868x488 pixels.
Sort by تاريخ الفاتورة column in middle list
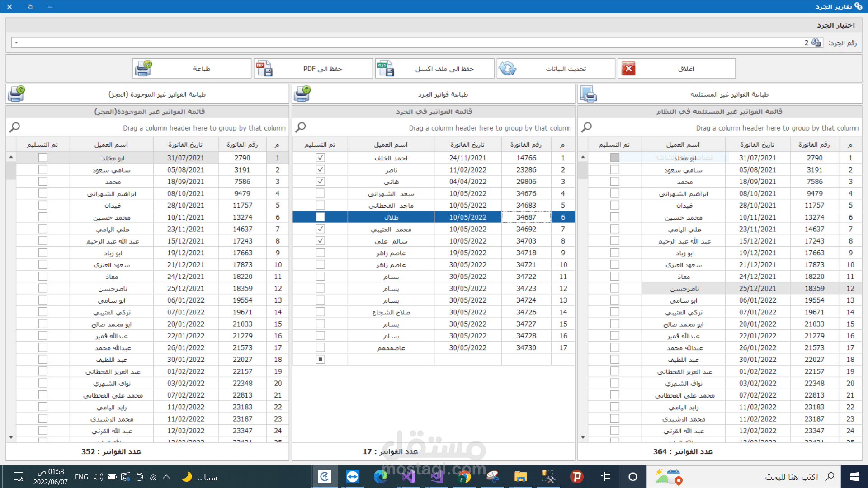[x=467, y=145]
